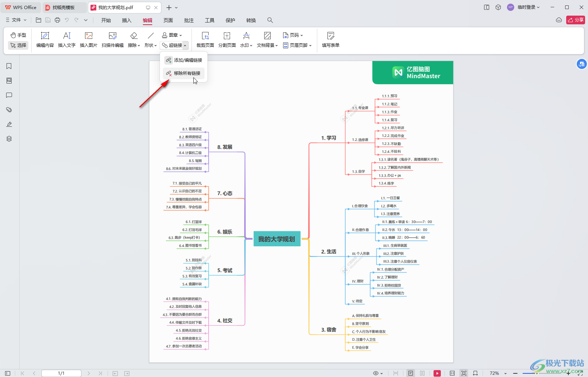Switch to the 找稻壳模板 tab
This screenshot has width=588, height=377.
click(64, 7)
